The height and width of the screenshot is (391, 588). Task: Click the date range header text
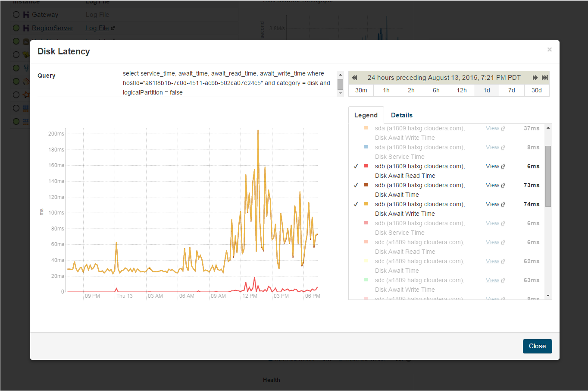tap(444, 78)
